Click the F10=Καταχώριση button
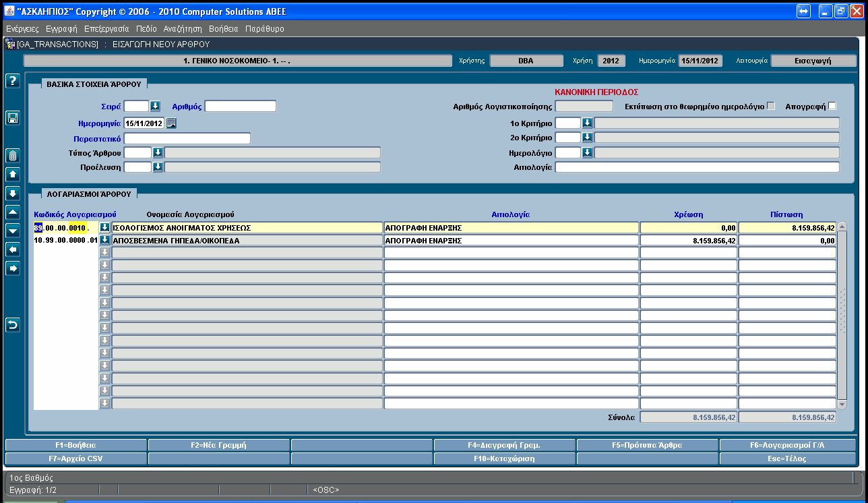 (504, 458)
